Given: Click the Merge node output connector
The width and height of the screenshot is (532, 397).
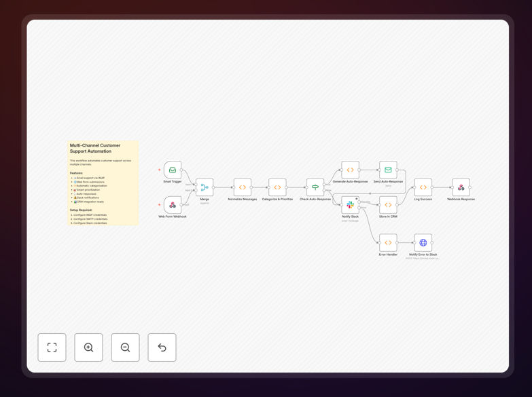Looking at the screenshot, I should point(213,187).
